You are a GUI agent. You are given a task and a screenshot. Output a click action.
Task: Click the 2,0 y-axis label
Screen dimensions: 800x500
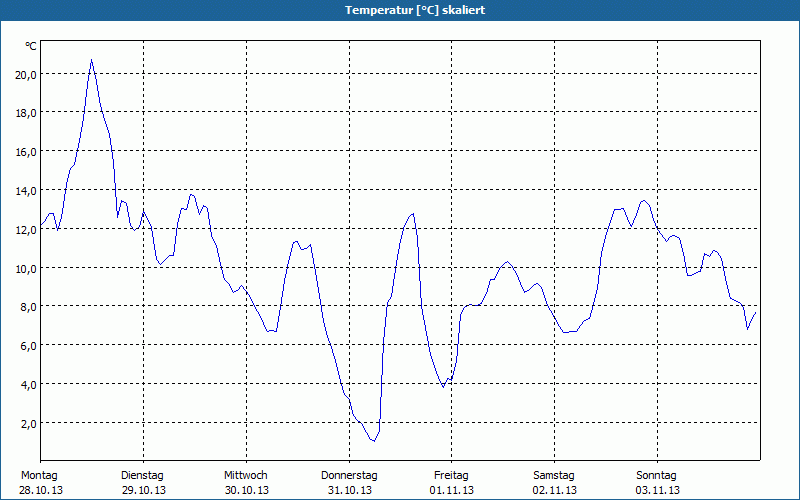(x=28, y=423)
